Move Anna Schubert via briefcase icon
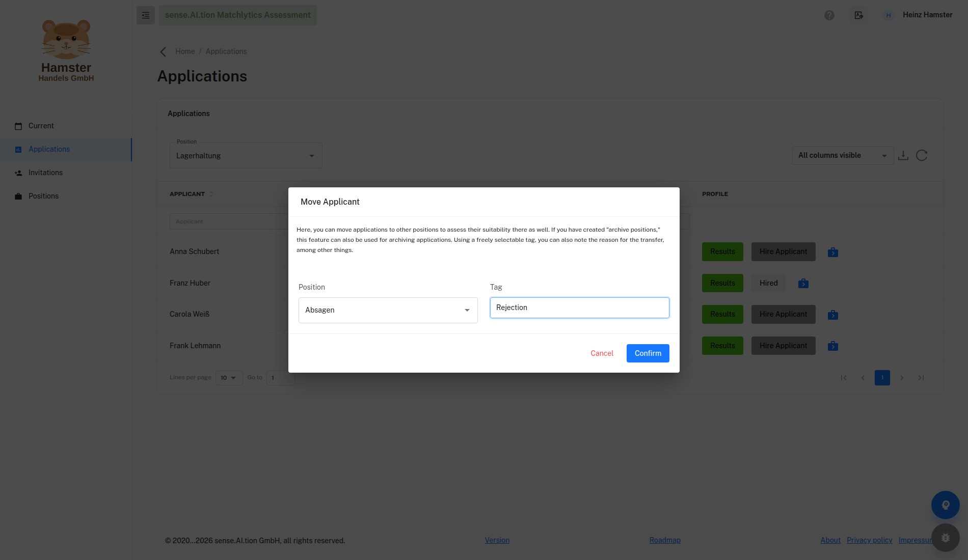968x560 pixels. [833, 252]
